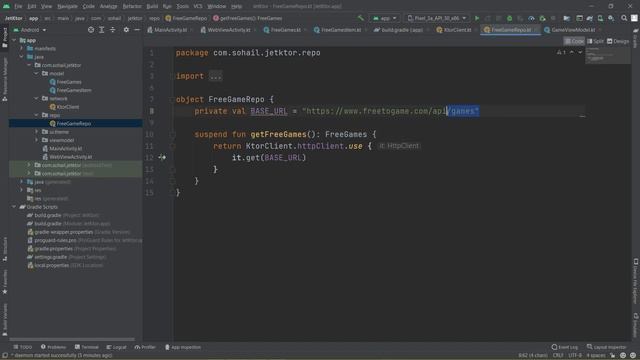Switch to GameViewModel.kt tab
Screen dimensions: 640x360
click(x=573, y=30)
